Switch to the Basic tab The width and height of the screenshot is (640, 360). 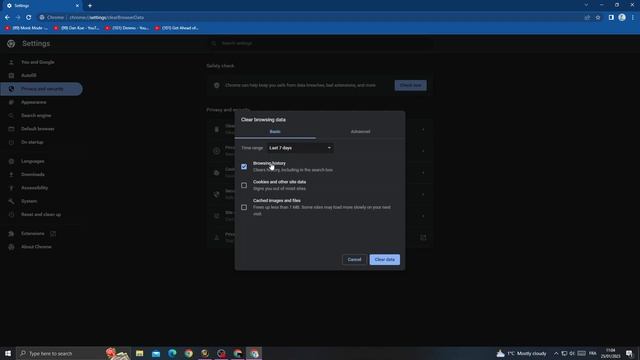[x=275, y=132]
